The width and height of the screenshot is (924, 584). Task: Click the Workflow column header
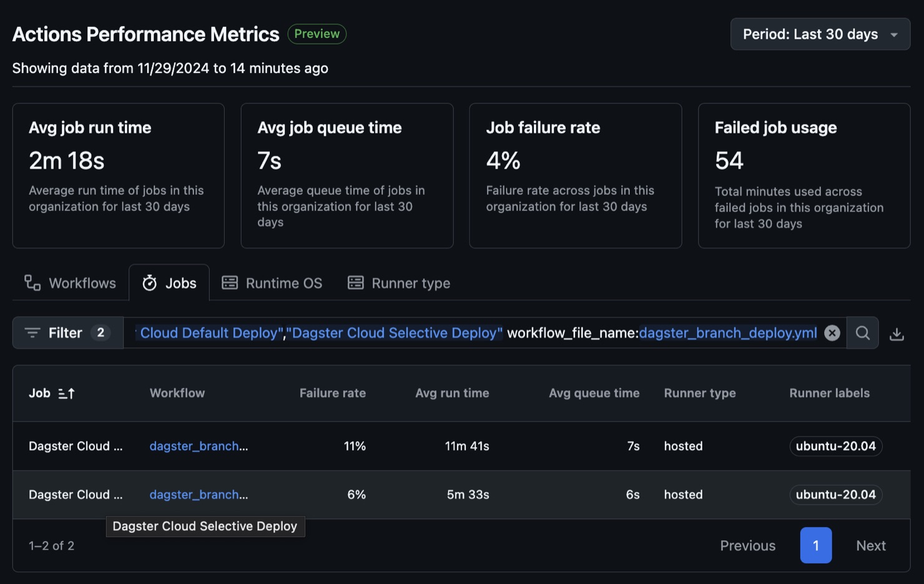tap(177, 393)
